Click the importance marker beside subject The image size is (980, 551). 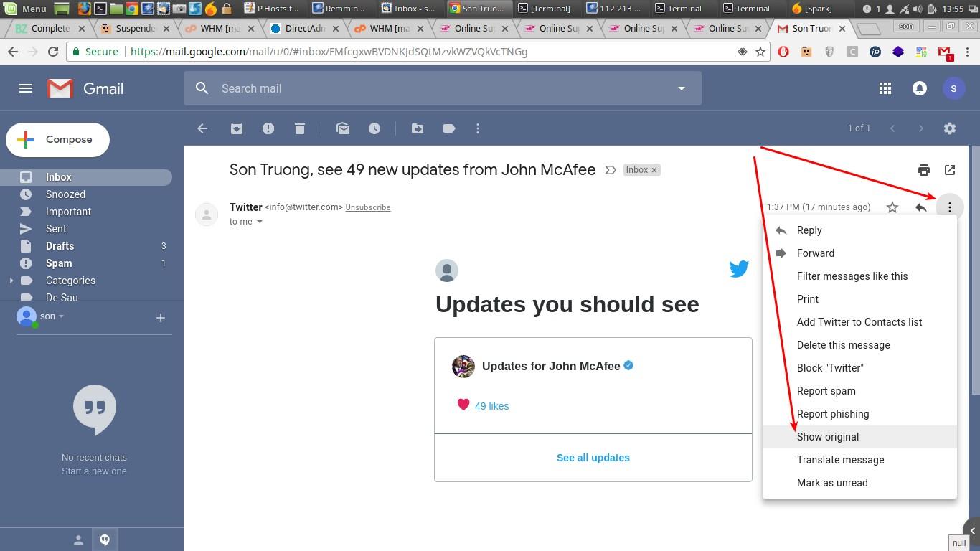point(611,170)
